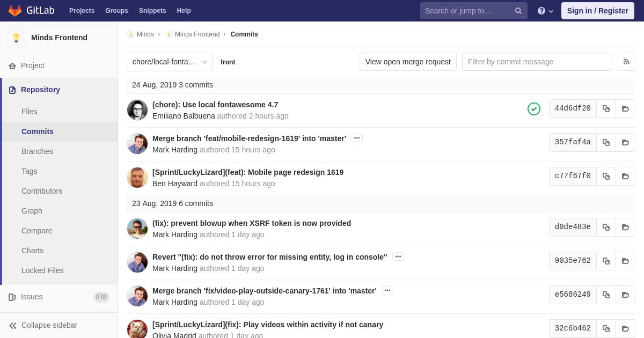Copy commit SHA 32c6b462
Screen dimensions: 644x338
tap(606, 329)
